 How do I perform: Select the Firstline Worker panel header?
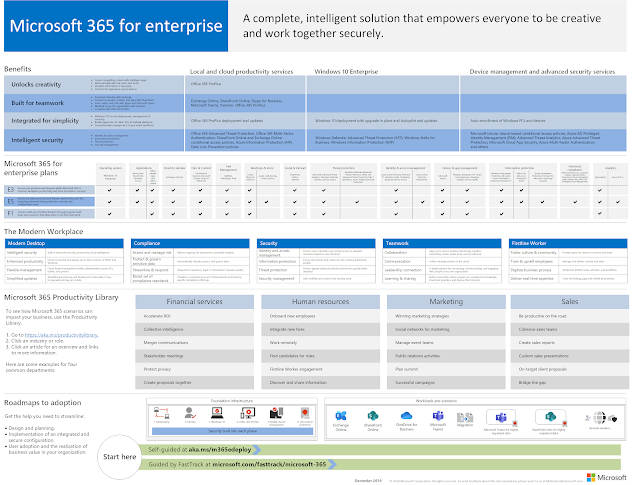click(568, 243)
